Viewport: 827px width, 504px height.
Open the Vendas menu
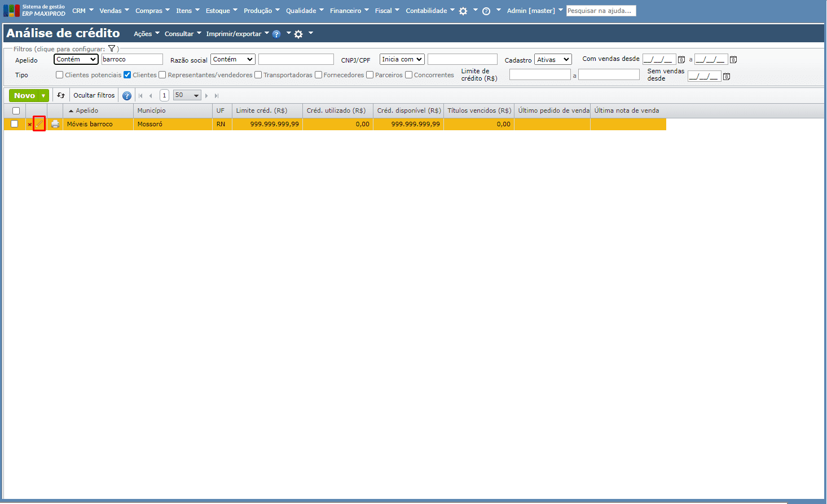(x=115, y=11)
